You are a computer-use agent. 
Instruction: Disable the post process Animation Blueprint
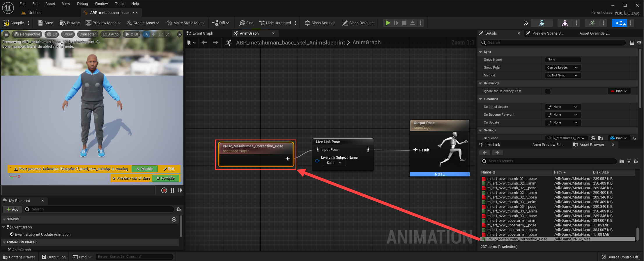pos(145,169)
